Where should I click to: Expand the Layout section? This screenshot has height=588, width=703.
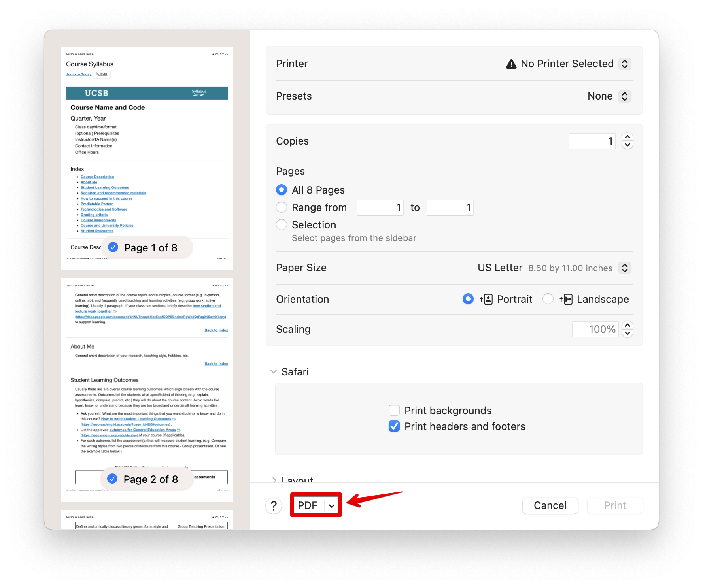click(274, 480)
